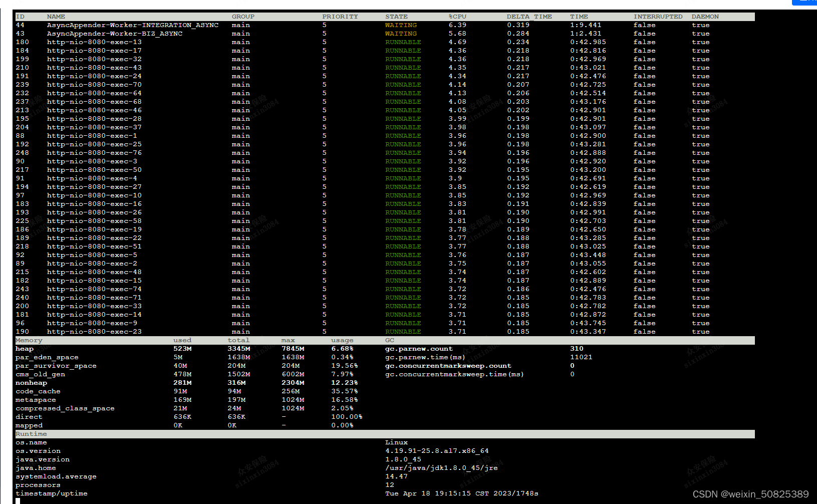Click thread http-nio-8080-exec-64

click(94, 93)
